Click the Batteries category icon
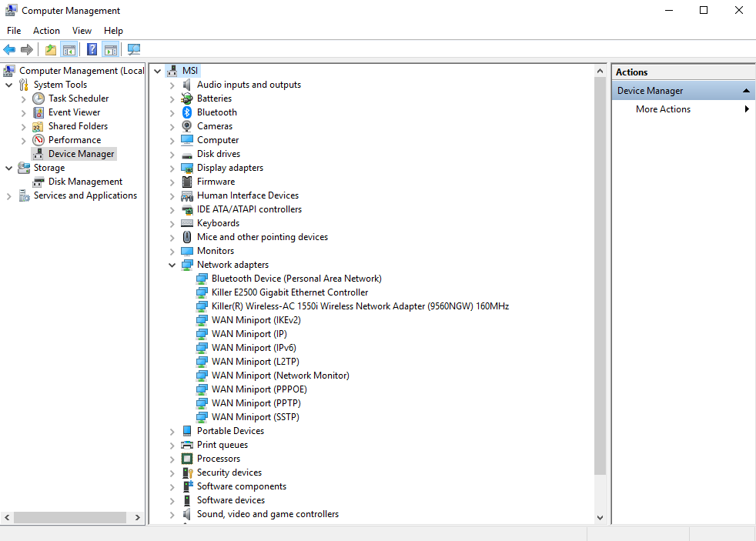This screenshot has height=541, width=756. click(x=187, y=99)
